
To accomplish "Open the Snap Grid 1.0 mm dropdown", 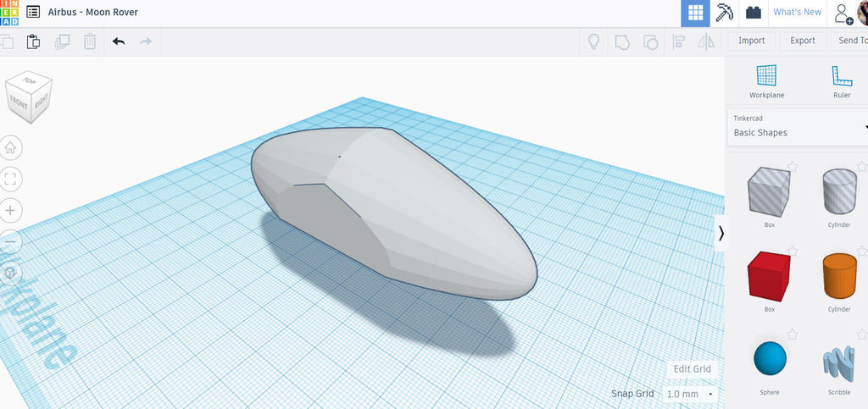I will [690, 394].
